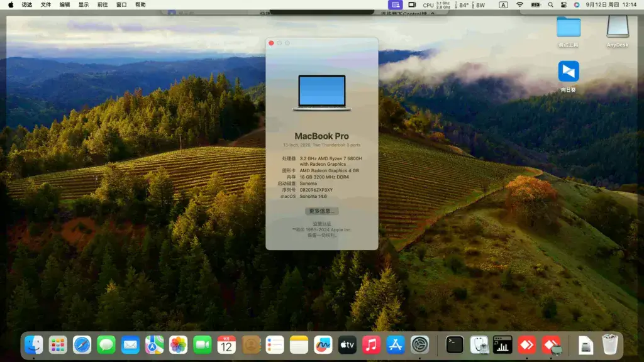Open System Settings from the Dock
This screenshot has height=362, width=644.
coord(419,345)
